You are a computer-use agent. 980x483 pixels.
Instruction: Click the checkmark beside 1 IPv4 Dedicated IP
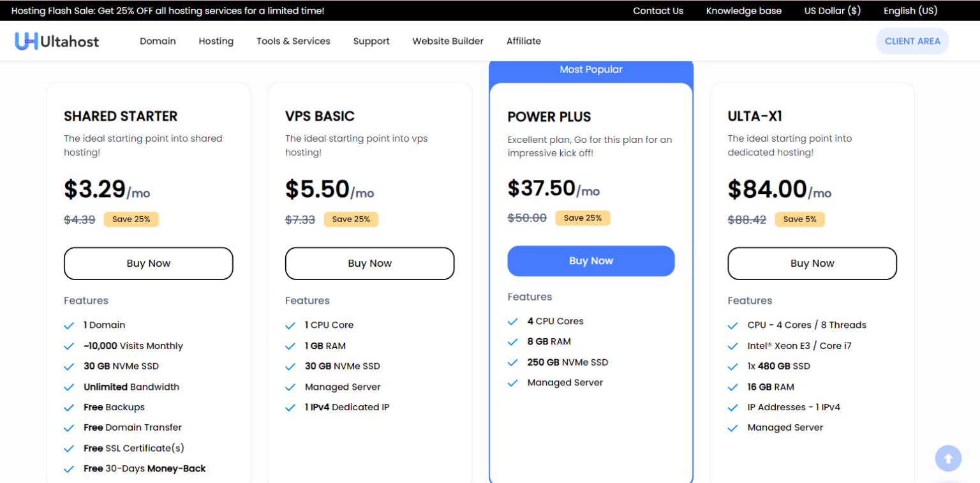point(290,407)
